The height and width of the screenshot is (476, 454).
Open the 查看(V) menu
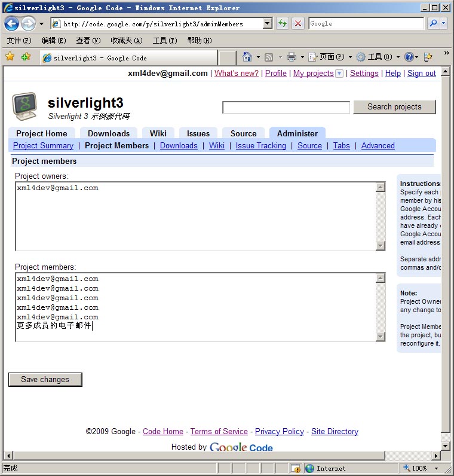tap(88, 41)
